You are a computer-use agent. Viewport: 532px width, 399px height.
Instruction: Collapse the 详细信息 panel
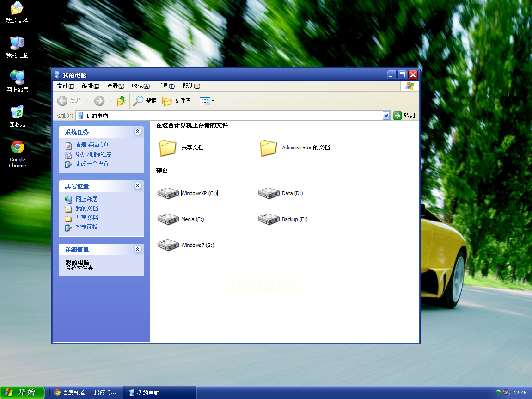(137, 249)
